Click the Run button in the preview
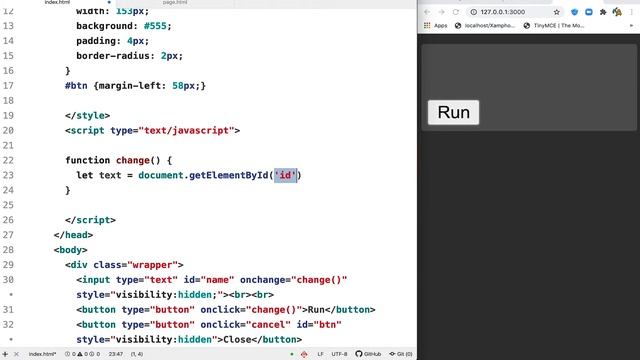640x360 pixels. click(x=453, y=112)
